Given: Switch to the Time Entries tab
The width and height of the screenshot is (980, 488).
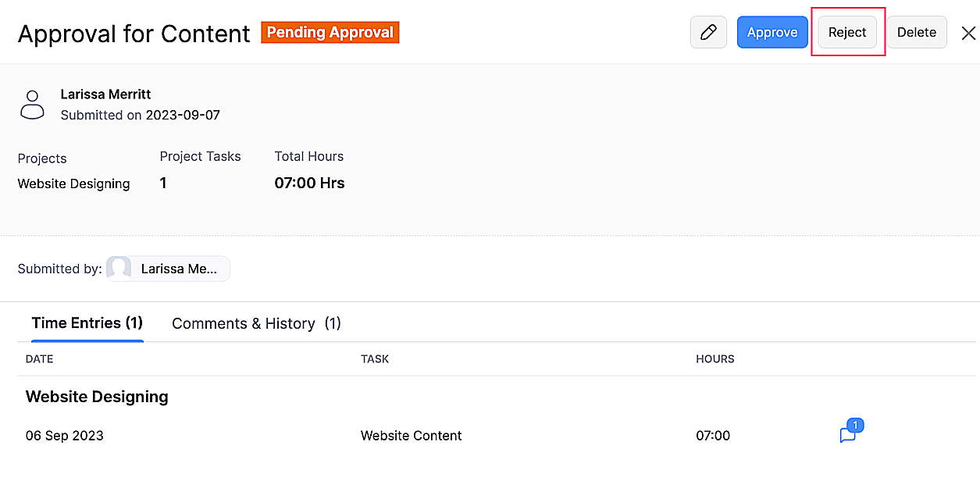Looking at the screenshot, I should click(87, 323).
